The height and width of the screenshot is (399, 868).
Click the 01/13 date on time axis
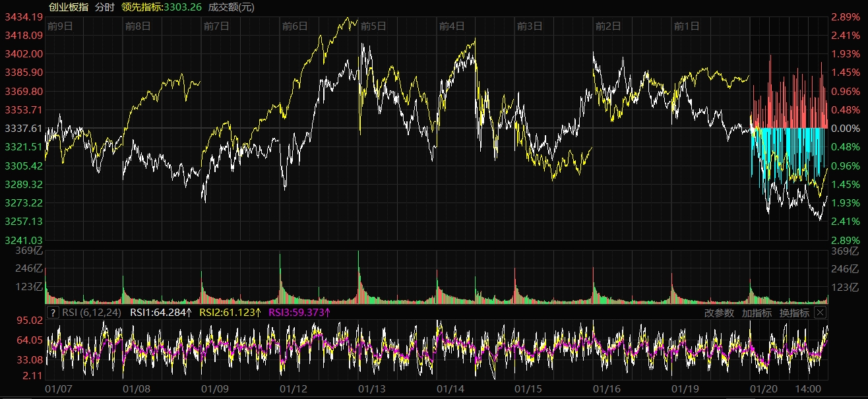point(371,390)
